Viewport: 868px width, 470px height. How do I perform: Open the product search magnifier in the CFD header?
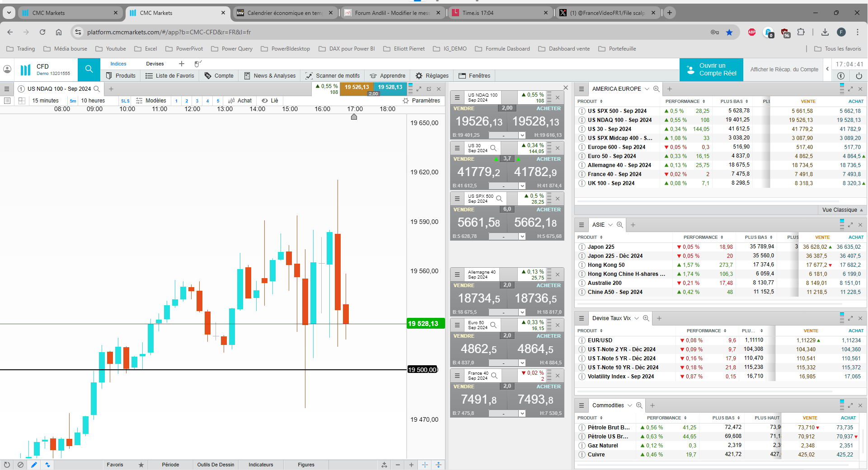coord(89,69)
